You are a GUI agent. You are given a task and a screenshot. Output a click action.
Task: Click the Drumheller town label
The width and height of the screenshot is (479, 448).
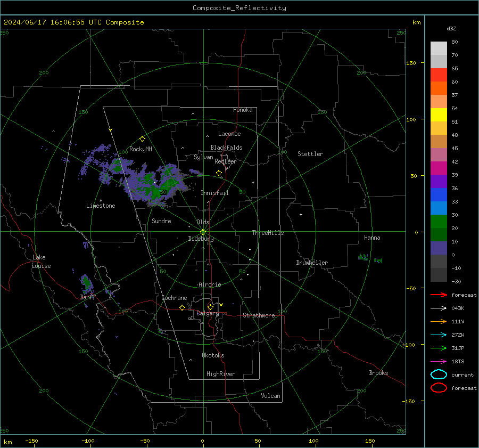click(312, 263)
